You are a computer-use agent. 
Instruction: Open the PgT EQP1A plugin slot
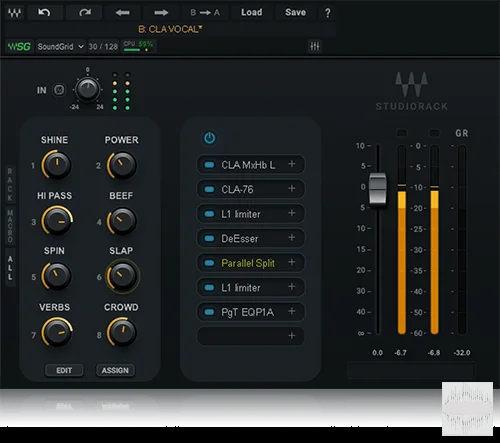(251, 312)
